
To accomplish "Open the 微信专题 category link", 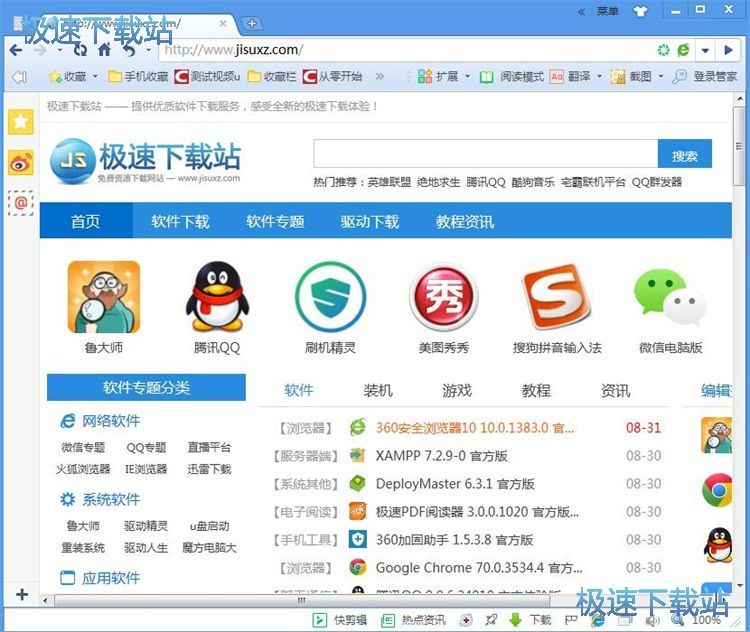I will (x=83, y=447).
